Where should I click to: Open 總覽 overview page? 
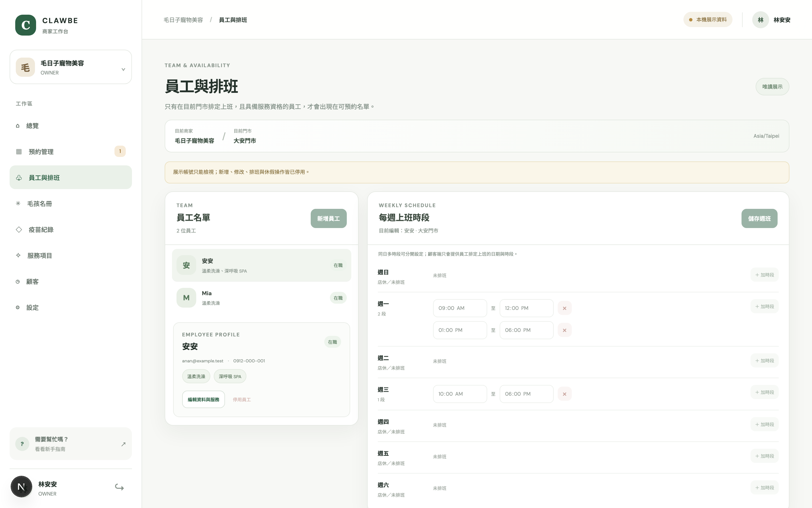click(71, 126)
